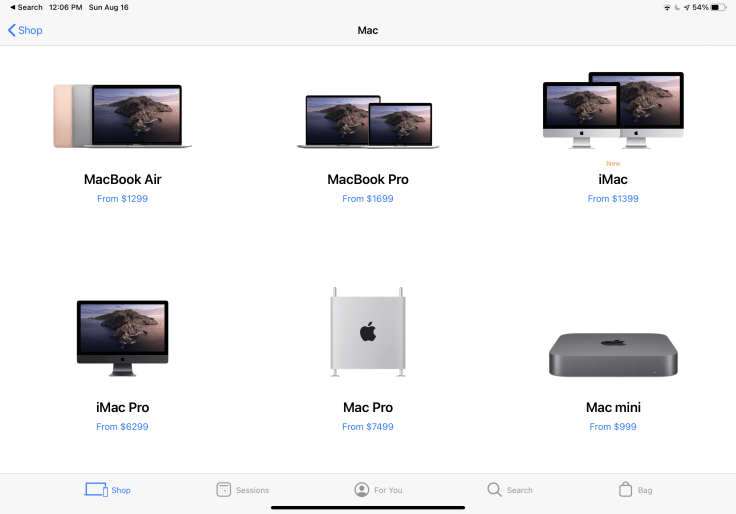Click the orange New badge above iMac
Screen dimensions: 736x514
[x=613, y=163]
